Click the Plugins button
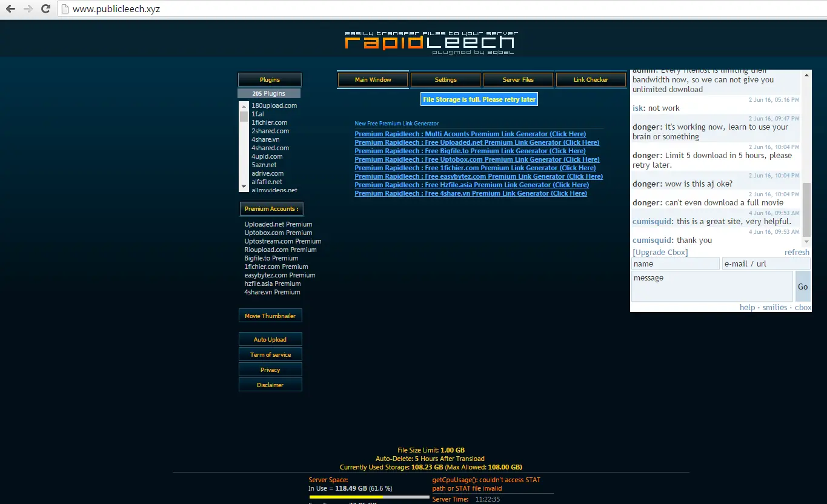Viewport: 827px width, 504px height. coord(270,80)
